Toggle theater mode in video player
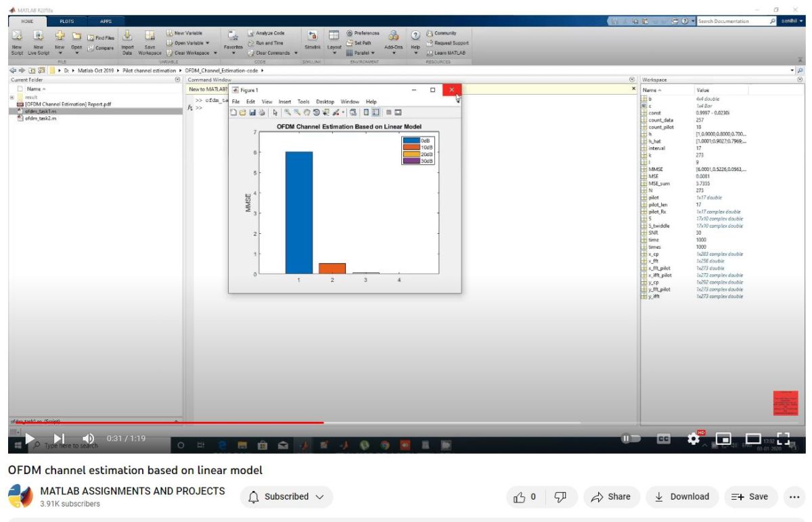This screenshot has height=522, width=812. coord(753,438)
